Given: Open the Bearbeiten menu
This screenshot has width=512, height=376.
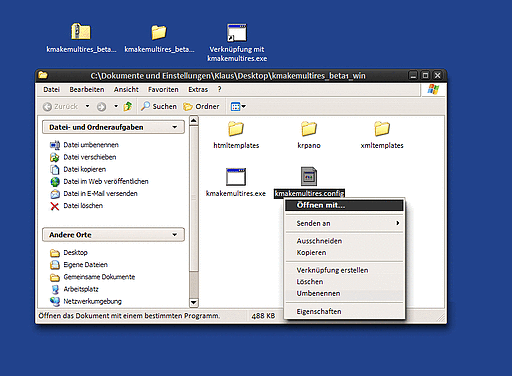Looking at the screenshot, I should click(87, 89).
